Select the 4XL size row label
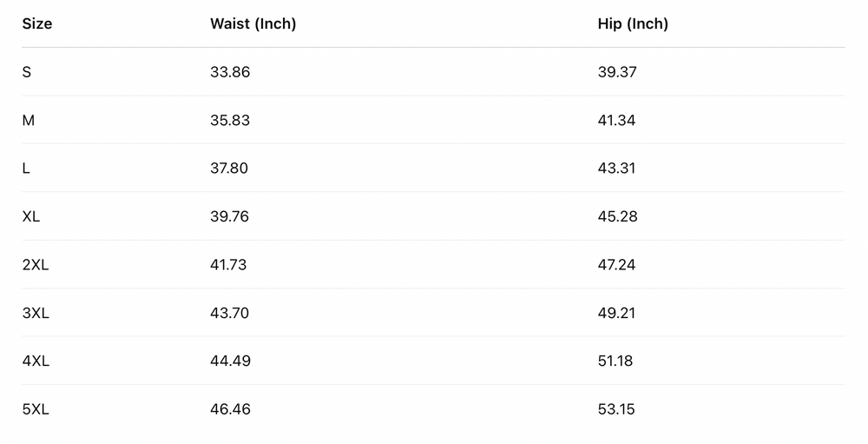Screen dimensions: 868x444 (36, 361)
